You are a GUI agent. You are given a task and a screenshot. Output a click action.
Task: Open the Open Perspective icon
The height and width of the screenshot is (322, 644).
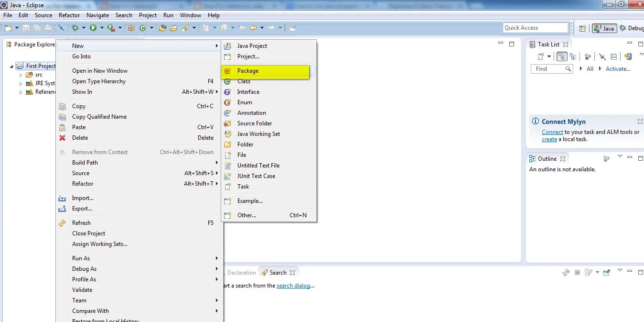click(582, 28)
